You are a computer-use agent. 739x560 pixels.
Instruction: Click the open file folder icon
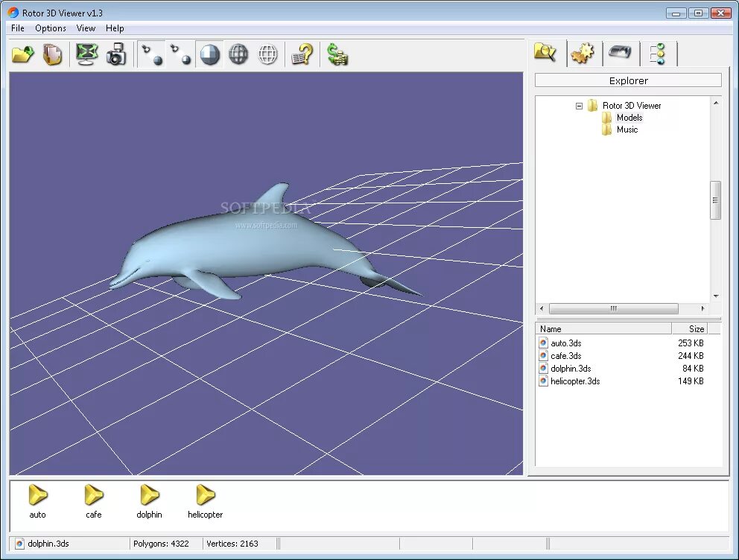click(x=22, y=54)
